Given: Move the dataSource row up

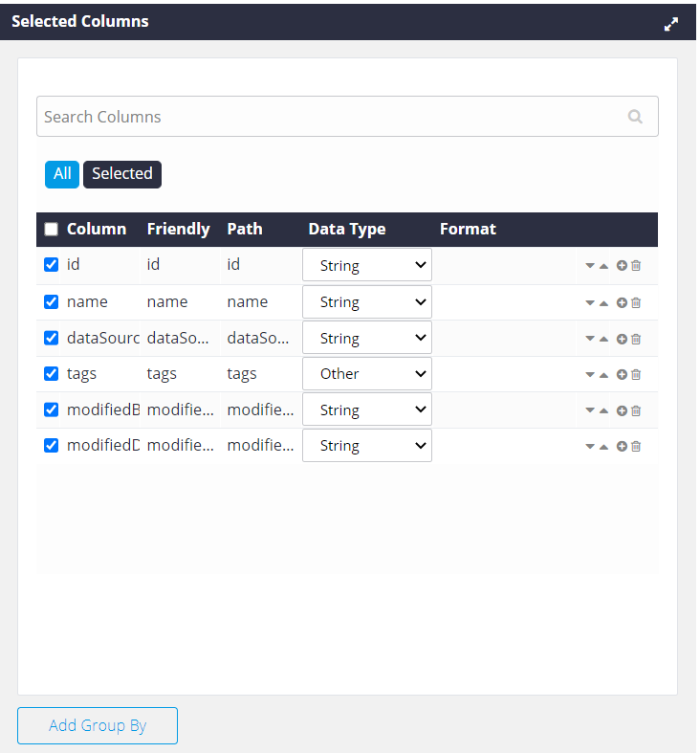Looking at the screenshot, I should coord(603,339).
